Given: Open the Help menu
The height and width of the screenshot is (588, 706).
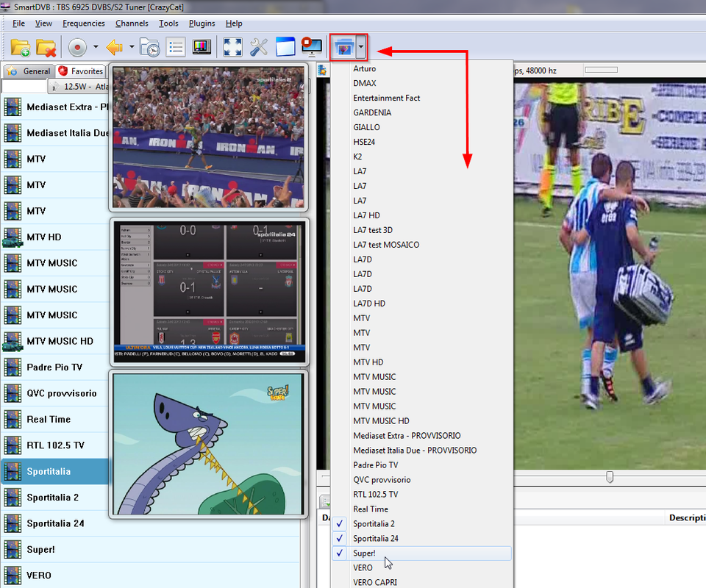Looking at the screenshot, I should (234, 24).
